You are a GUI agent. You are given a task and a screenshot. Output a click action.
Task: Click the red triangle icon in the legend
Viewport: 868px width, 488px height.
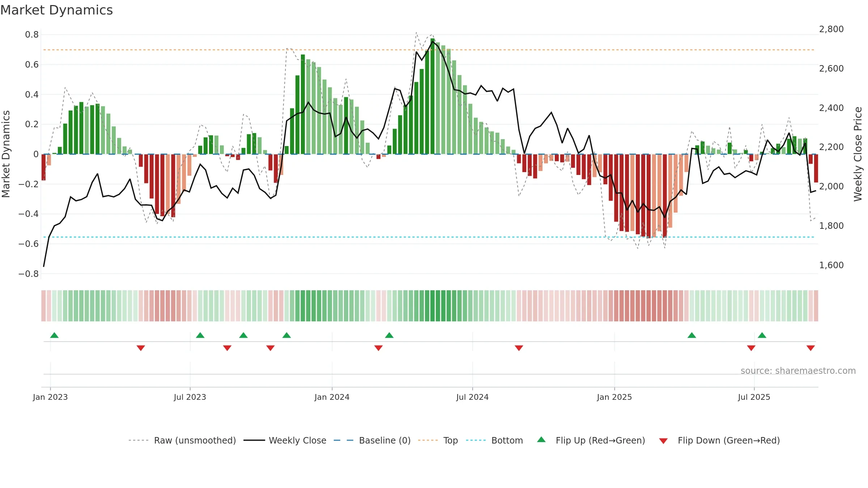[x=663, y=441]
